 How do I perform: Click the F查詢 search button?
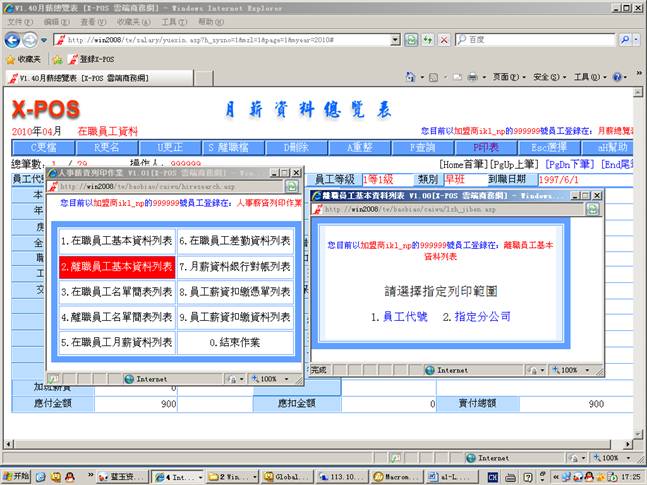[417, 146]
